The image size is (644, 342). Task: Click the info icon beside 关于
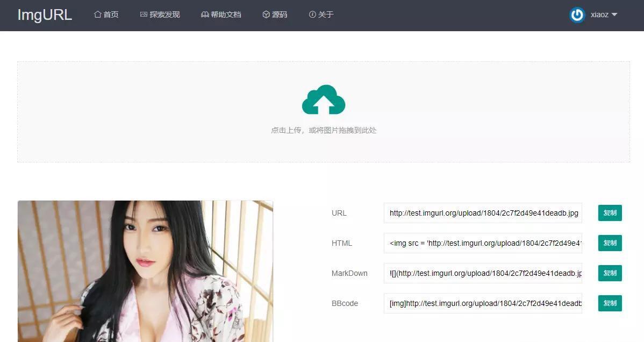[x=312, y=15]
